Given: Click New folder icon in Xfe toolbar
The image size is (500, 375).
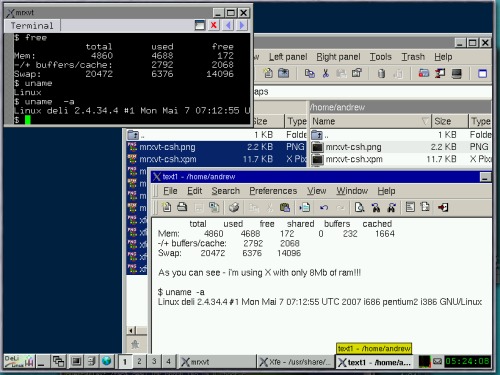Looking at the screenshot, I should click(283, 73).
